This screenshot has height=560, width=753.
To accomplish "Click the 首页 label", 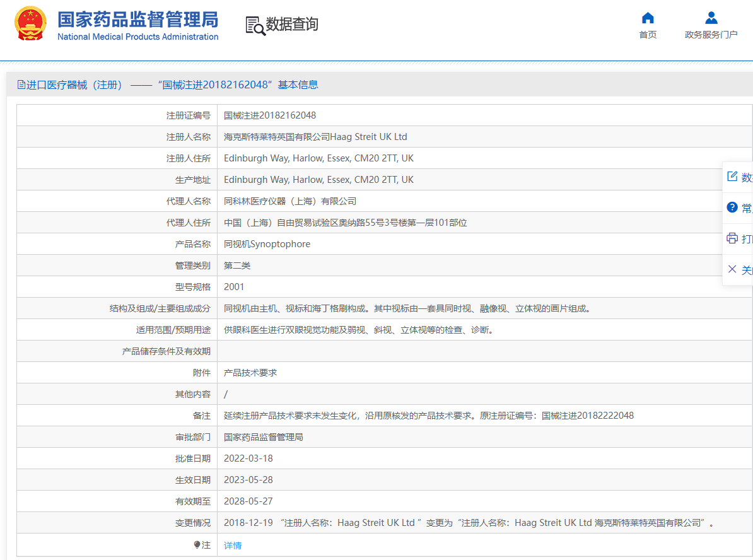I will (647, 35).
